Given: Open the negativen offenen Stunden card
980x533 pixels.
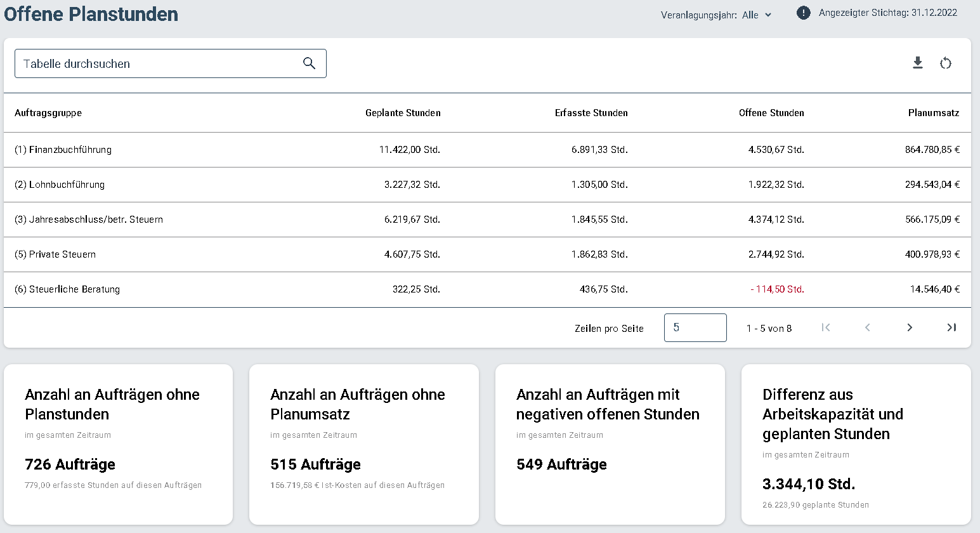Looking at the screenshot, I should tap(610, 444).
